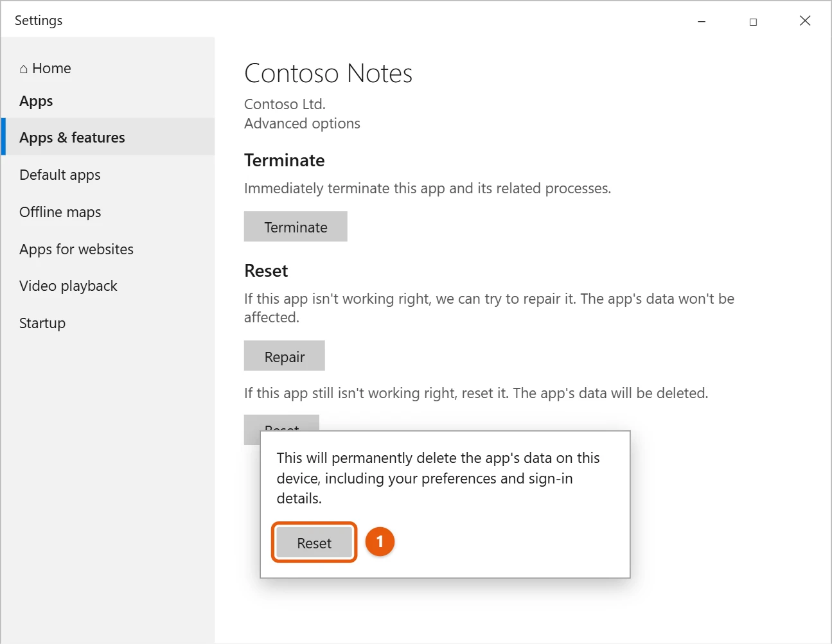Maximize the Settings window
Image resolution: width=832 pixels, height=644 pixels.
pos(753,21)
